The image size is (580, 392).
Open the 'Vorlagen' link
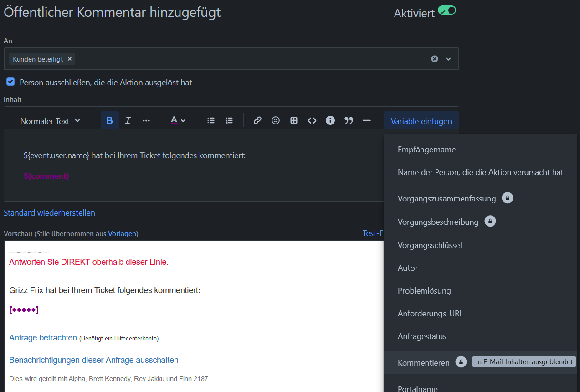coord(122,233)
